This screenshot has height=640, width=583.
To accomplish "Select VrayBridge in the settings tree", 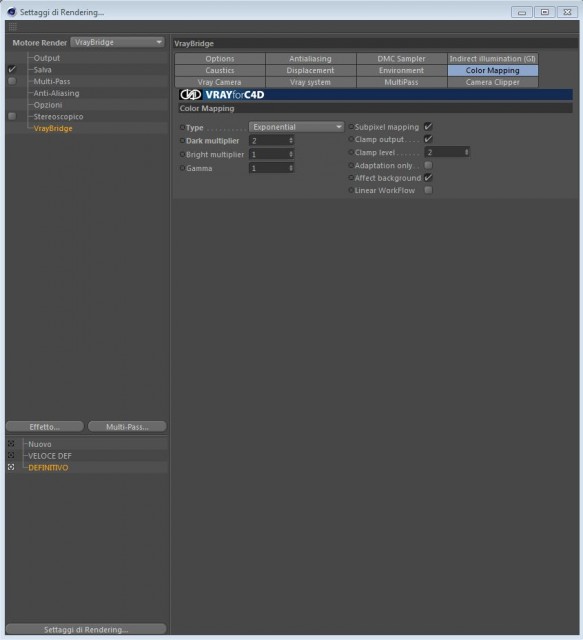I will (x=53, y=128).
